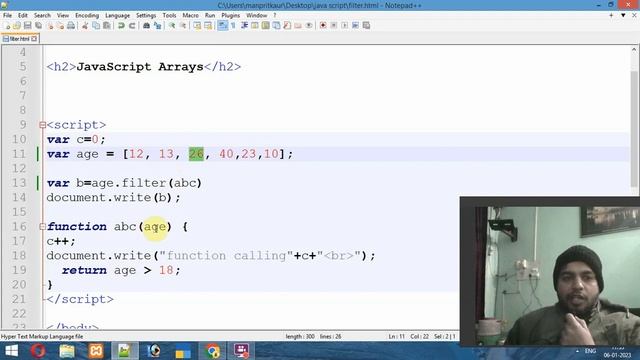The image size is (640, 360).
Task: Place cursor on 'age.filter(abc)' in line 13
Action: [147, 183]
